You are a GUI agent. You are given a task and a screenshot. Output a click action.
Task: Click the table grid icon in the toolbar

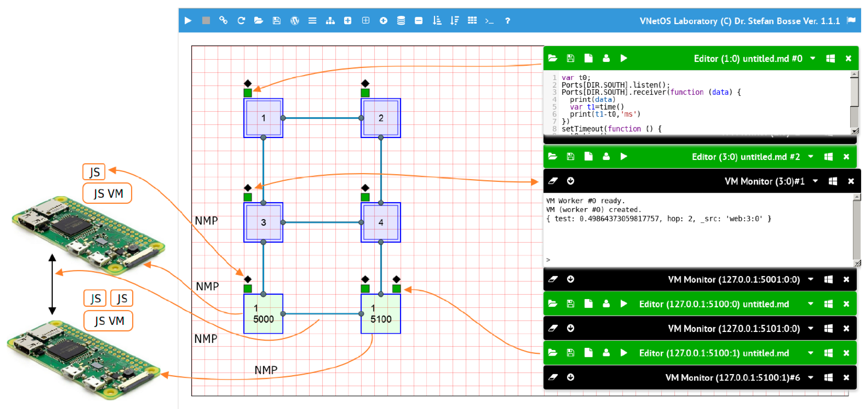click(x=472, y=21)
